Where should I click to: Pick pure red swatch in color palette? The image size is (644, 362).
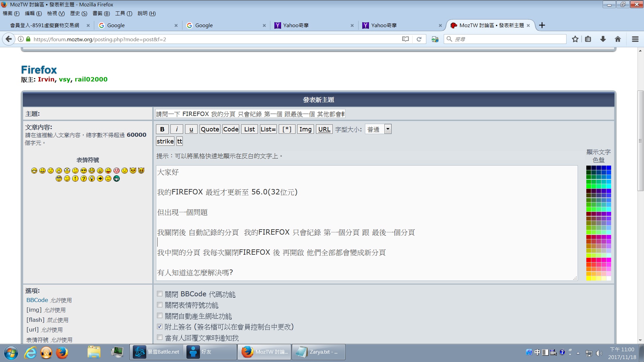click(x=588, y=260)
